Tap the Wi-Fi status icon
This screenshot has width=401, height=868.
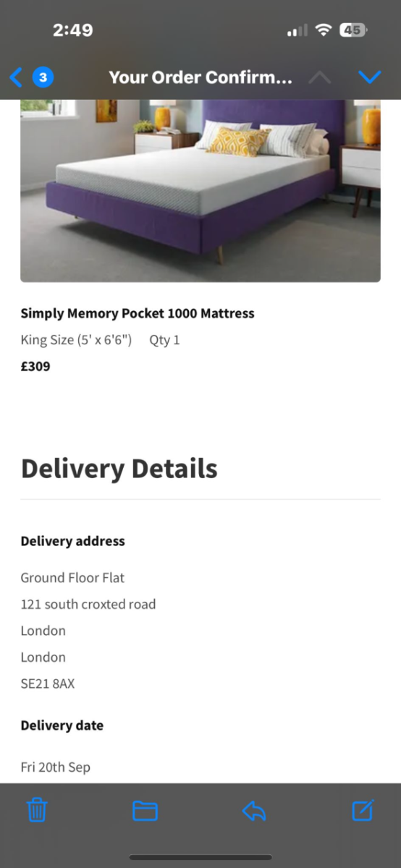323,30
